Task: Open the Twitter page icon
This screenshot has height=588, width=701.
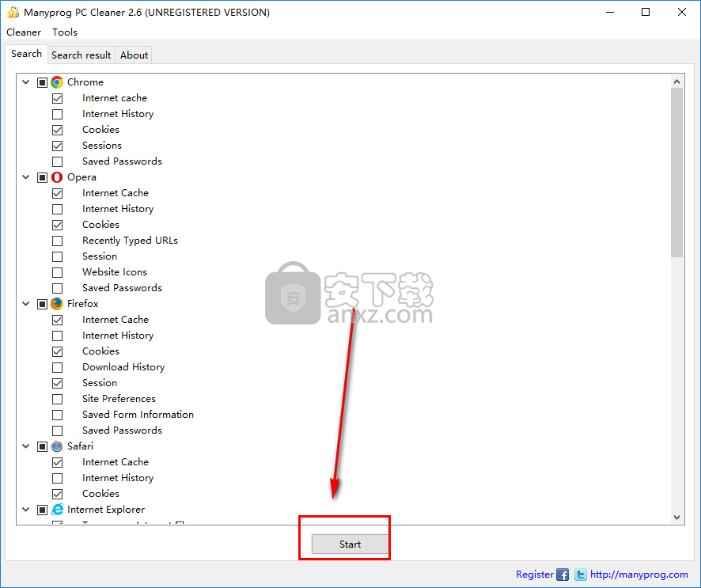Action: [580, 575]
